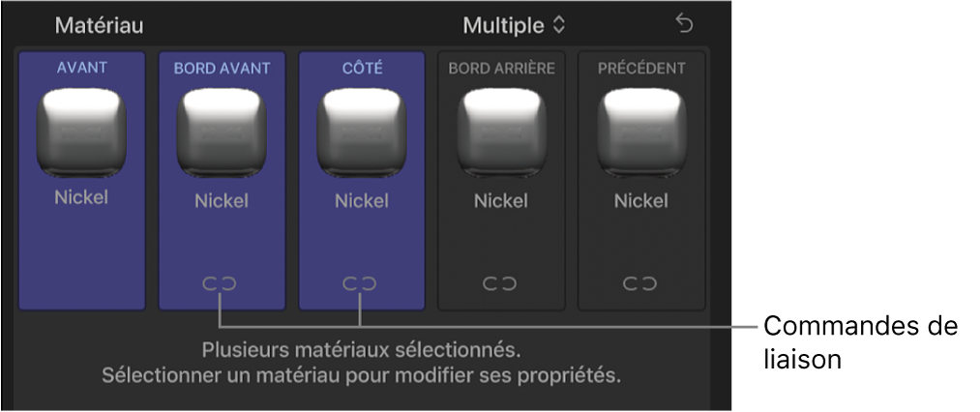Open the Multiple material pop-up menu
The height and width of the screenshot is (412, 980).
(514, 25)
